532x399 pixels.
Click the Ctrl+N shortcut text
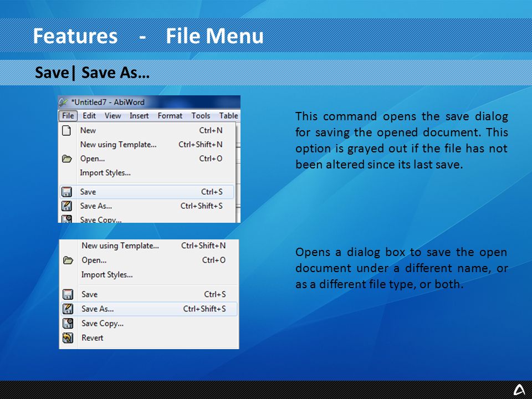point(211,130)
